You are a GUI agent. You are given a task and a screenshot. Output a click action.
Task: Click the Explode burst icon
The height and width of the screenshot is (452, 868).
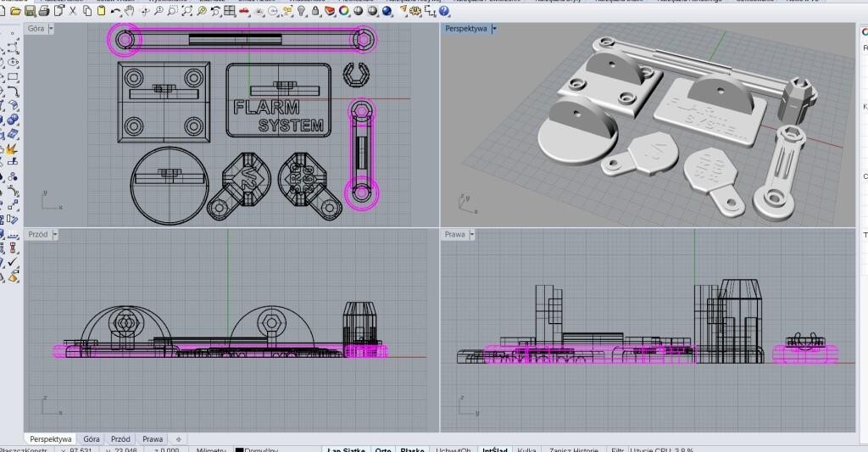point(12,148)
